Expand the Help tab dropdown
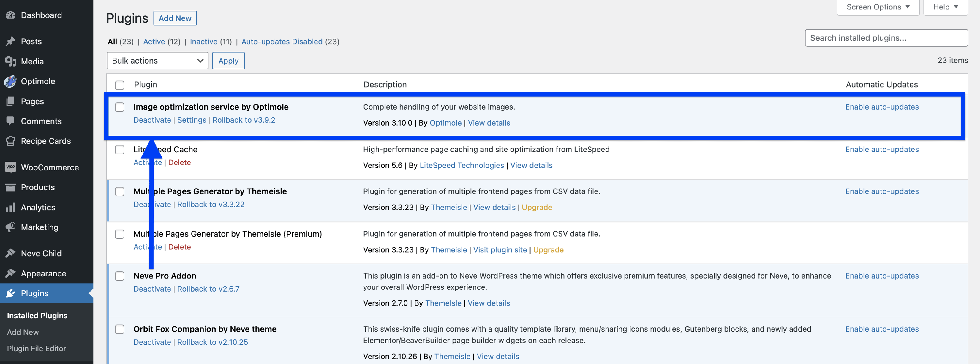This screenshot has width=980, height=364. pyautogui.click(x=945, y=7)
